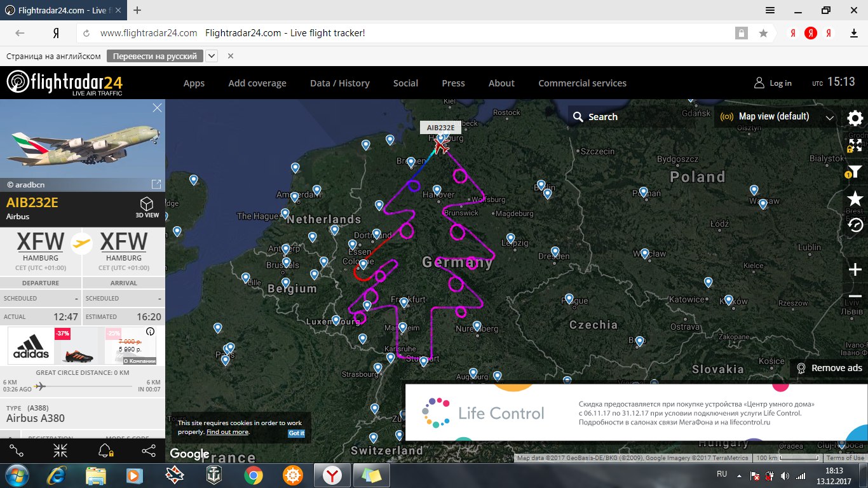868x488 pixels.
Task: Click the taskbar volume speaker icon
Action: point(786,475)
